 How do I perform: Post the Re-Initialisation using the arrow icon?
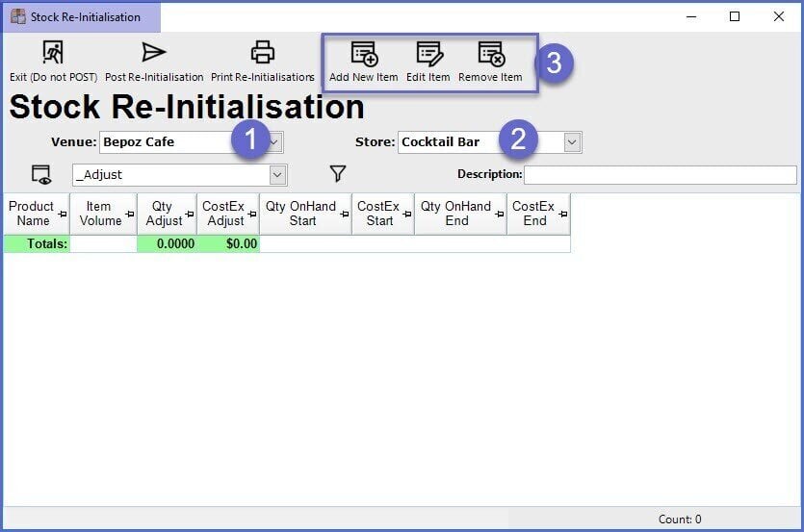(x=154, y=54)
